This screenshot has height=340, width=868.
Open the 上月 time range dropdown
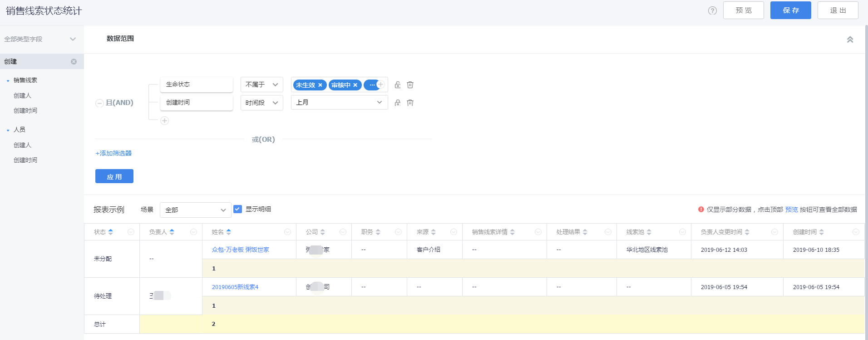[x=340, y=102]
